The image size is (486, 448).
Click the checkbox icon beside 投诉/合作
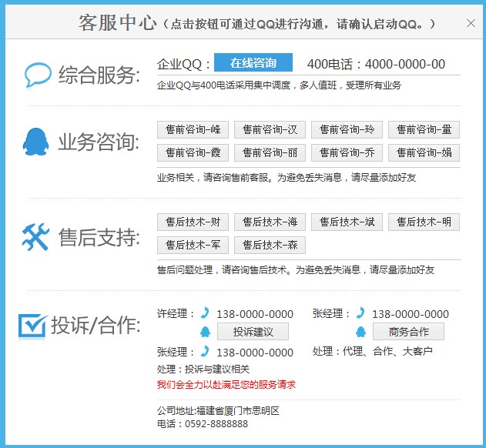pos(32,326)
